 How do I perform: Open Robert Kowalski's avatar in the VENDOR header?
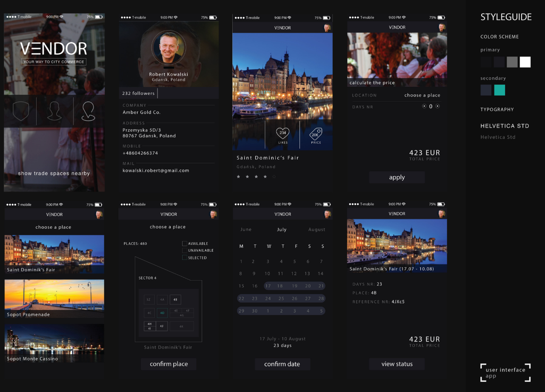(x=327, y=27)
